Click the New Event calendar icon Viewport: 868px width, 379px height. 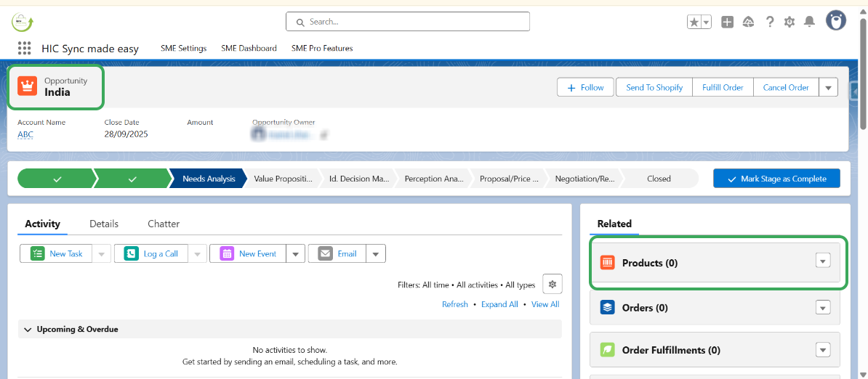pyautogui.click(x=227, y=253)
